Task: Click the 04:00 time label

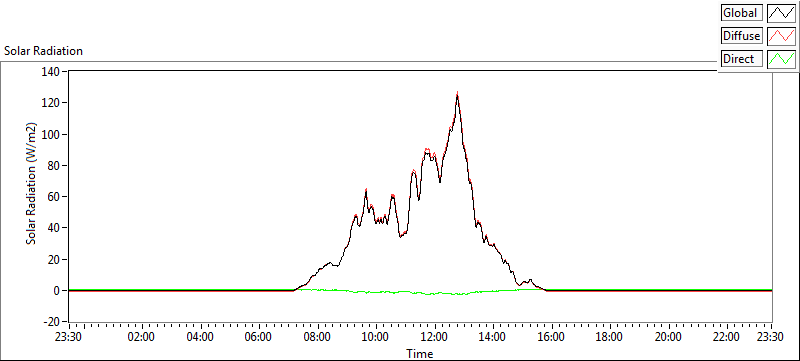Action: coord(199,337)
